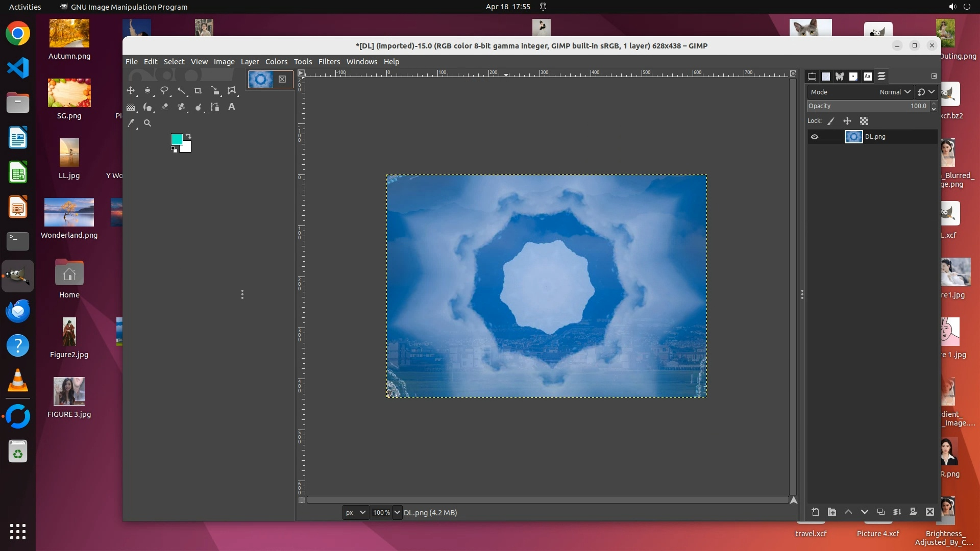
Task: Select the Fuzzy Select magic wand tool
Action: coord(181,91)
